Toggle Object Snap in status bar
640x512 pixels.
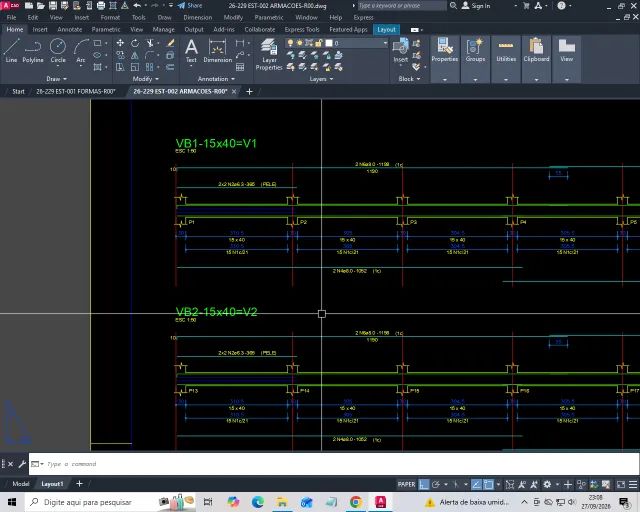[x=489, y=484]
